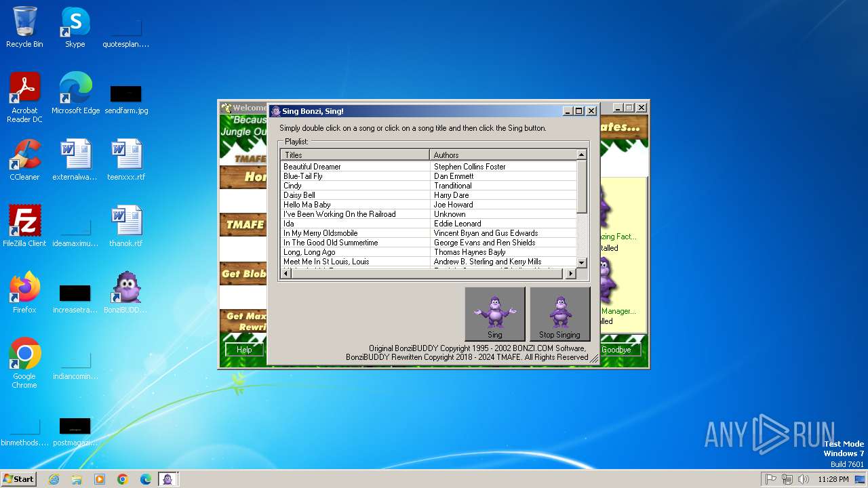The height and width of the screenshot is (488, 868).
Task: Click author Thomas Haynes Bayly
Action: 469,252
